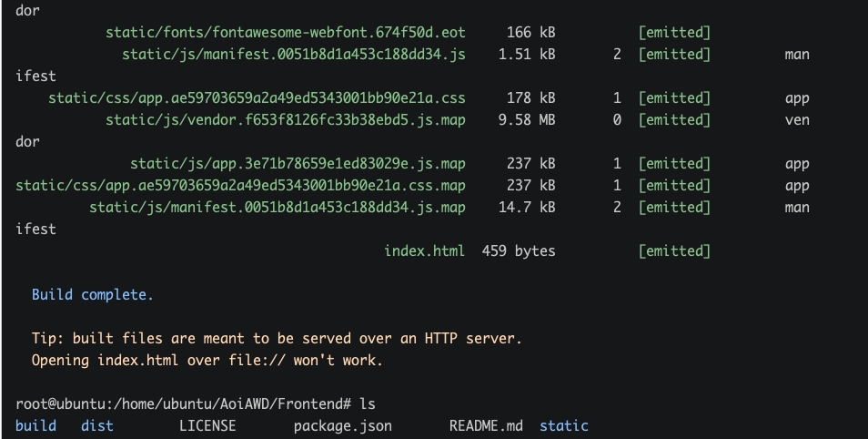The image size is (868, 439).
Task: Click the [emitted] status beside index.html
Action: coord(674,251)
